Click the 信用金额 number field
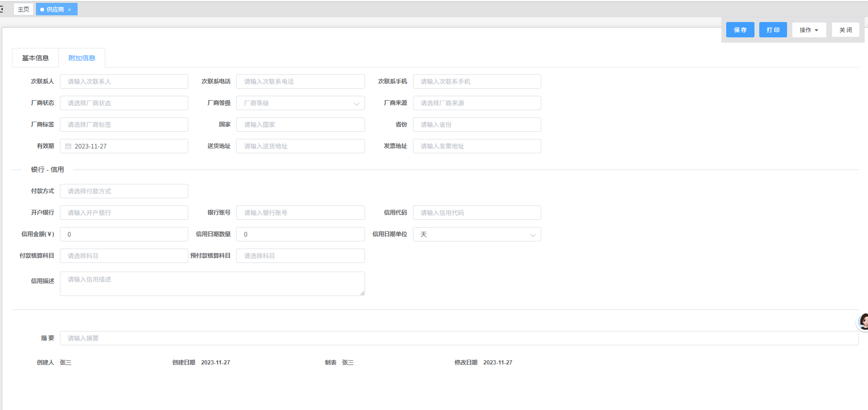 124,235
